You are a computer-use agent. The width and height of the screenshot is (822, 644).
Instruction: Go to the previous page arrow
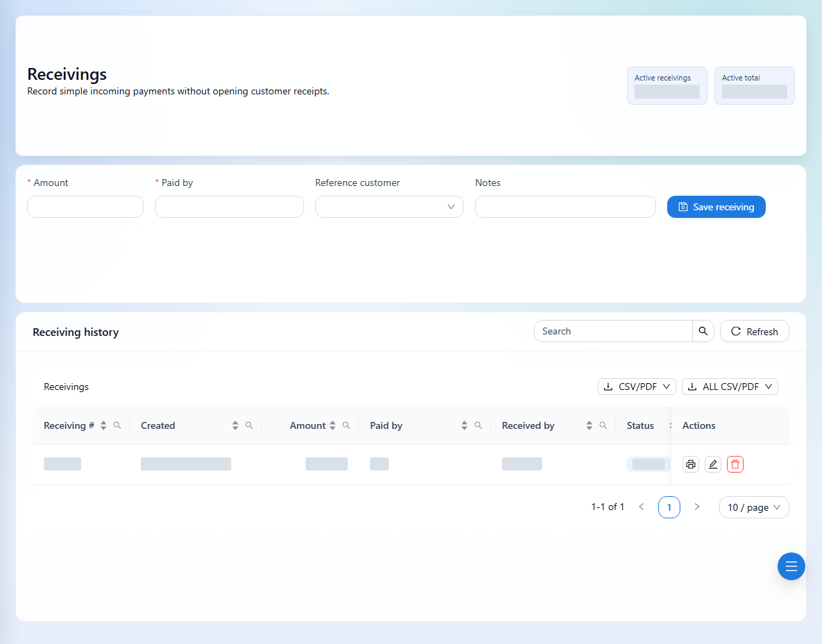point(641,507)
